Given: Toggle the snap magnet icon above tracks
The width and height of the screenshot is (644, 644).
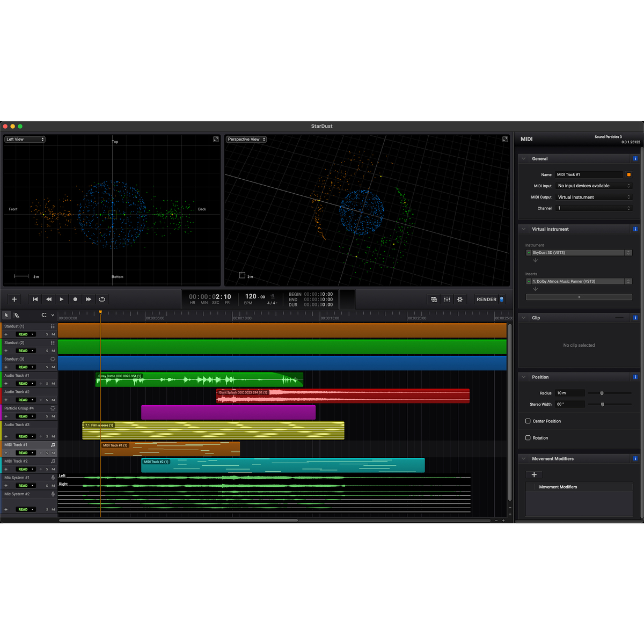Looking at the screenshot, I should 44,315.
